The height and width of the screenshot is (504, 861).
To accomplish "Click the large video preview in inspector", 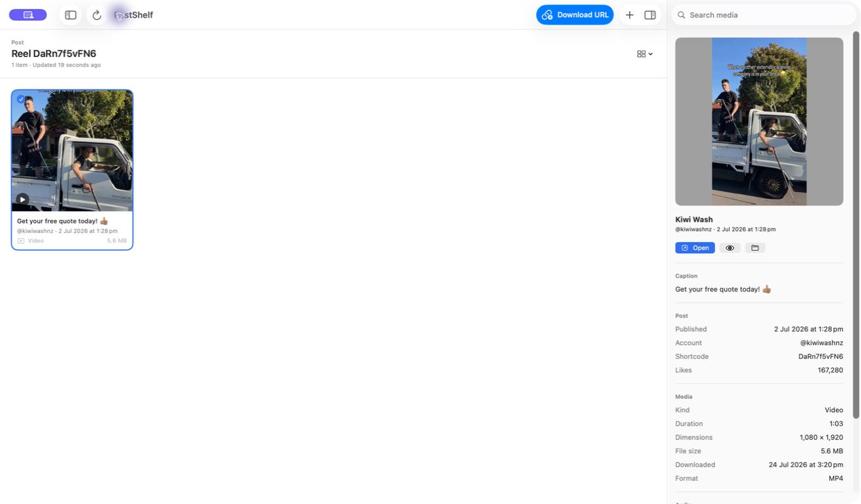I will 759,121.
